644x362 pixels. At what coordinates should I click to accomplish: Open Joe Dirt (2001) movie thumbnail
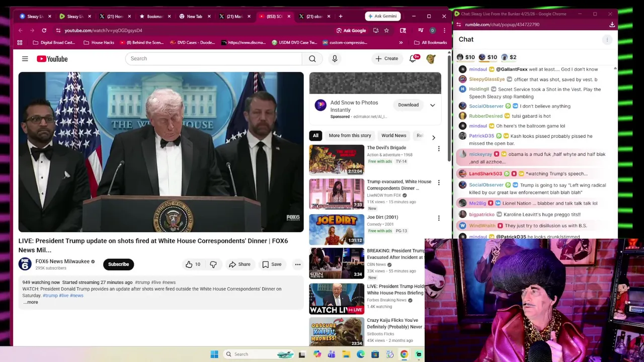(337, 229)
